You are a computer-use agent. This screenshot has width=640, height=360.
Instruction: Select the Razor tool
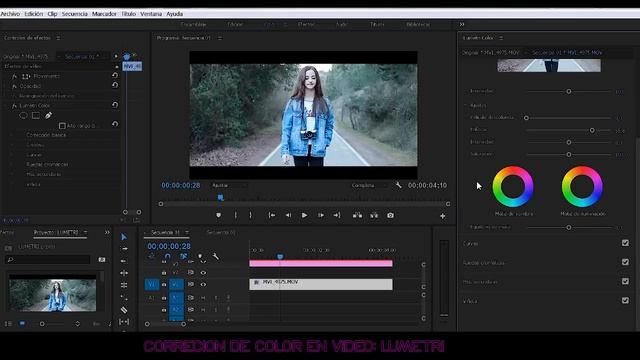tap(124, 310)
